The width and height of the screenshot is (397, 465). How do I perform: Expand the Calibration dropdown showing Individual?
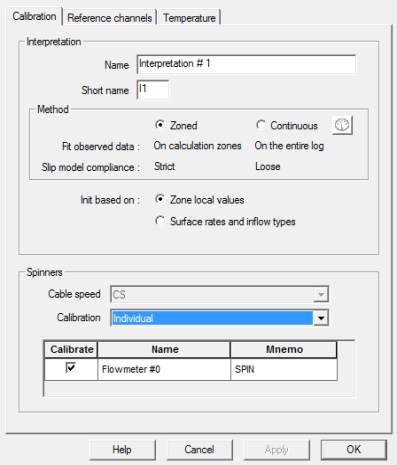pos(321,318)
